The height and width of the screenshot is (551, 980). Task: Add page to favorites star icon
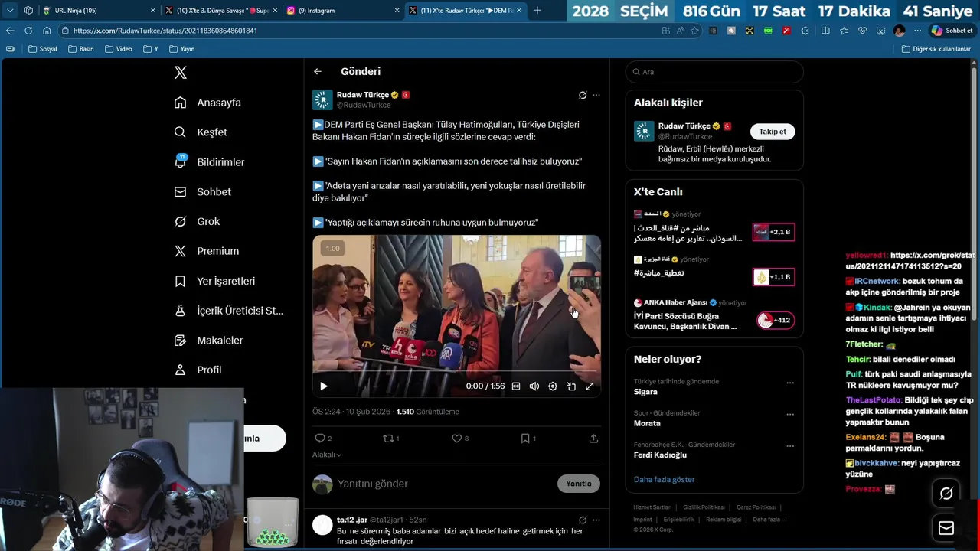click(x=694, y=31)
